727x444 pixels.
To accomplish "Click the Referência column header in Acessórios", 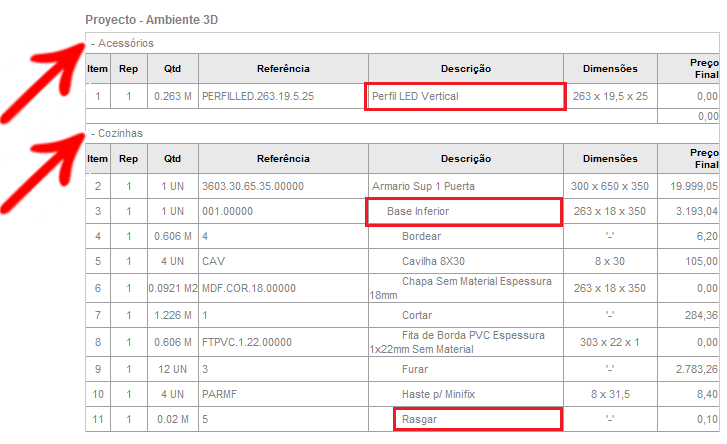I will [283, 69].
